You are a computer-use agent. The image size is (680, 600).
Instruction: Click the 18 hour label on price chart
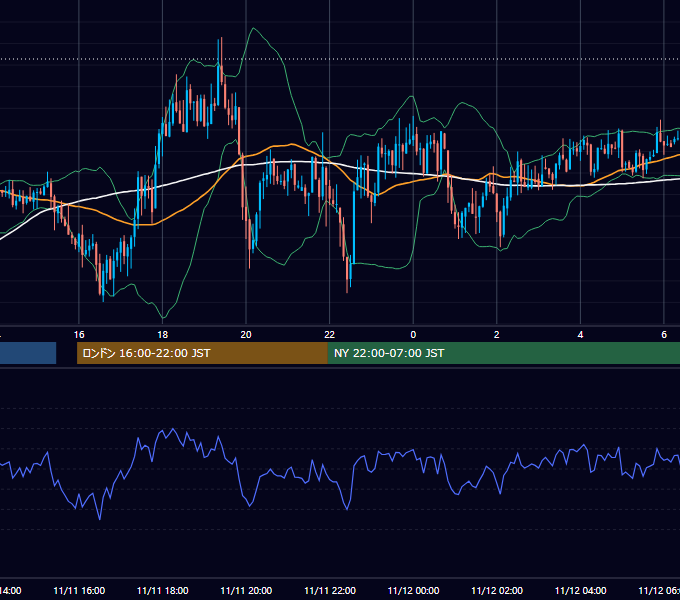(163, 335)
